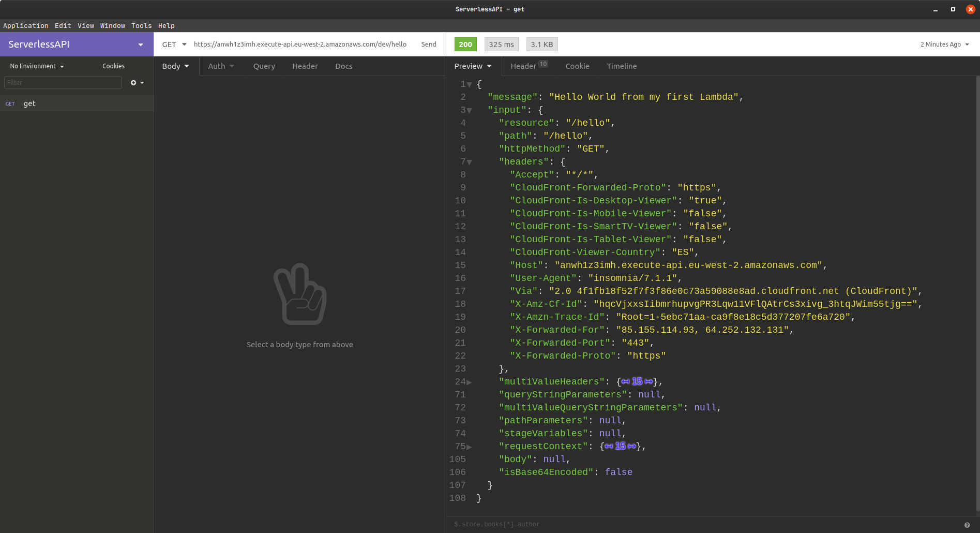This screenshot has height=533, width=980.
Task: Click the "message" key on line 2
Action: 512,97
